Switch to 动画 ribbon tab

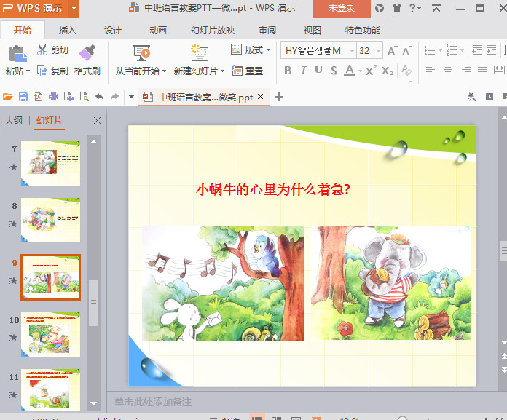pos(158,31)
